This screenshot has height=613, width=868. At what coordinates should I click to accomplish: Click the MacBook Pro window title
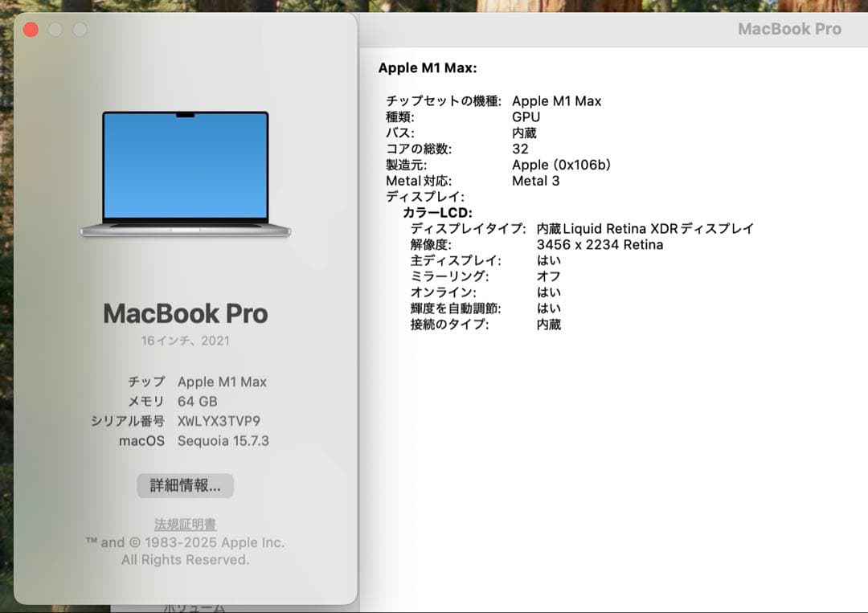point(791,29)
